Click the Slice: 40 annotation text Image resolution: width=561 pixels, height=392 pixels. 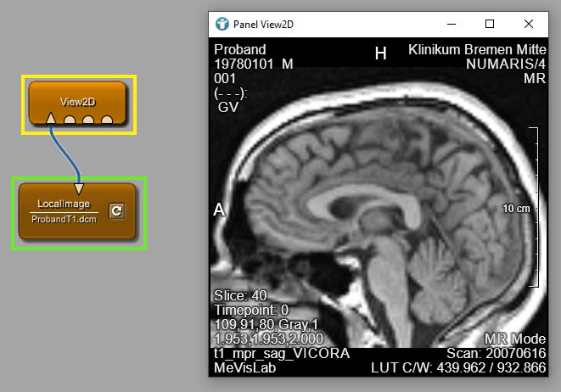tap(242, 295)
